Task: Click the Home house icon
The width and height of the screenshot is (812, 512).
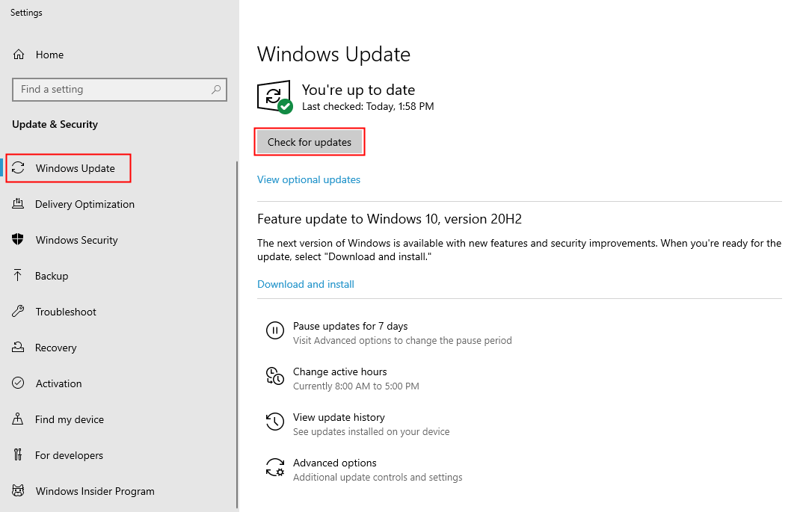Action: 19,55
